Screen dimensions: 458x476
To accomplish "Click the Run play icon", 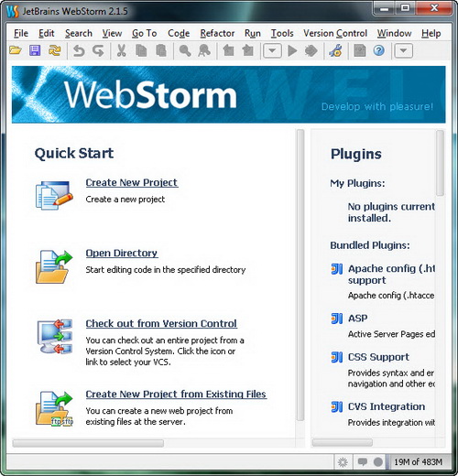I will click(292, 50).
